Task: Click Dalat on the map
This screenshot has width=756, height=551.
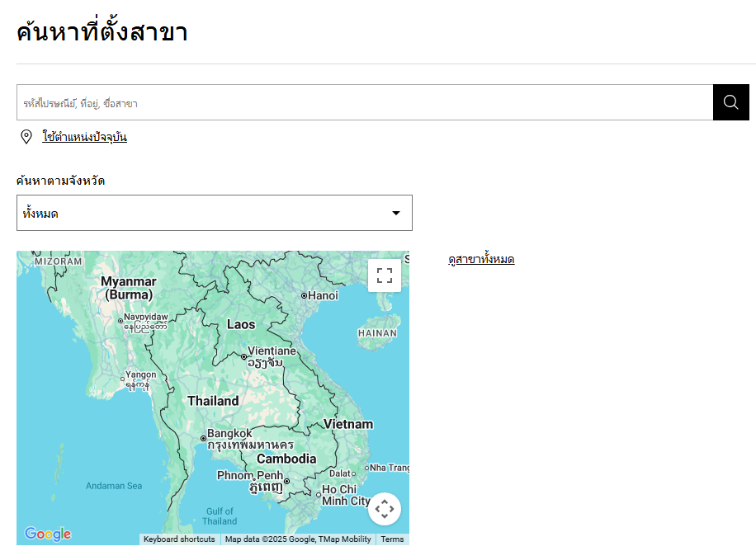Action: (340, 473)
